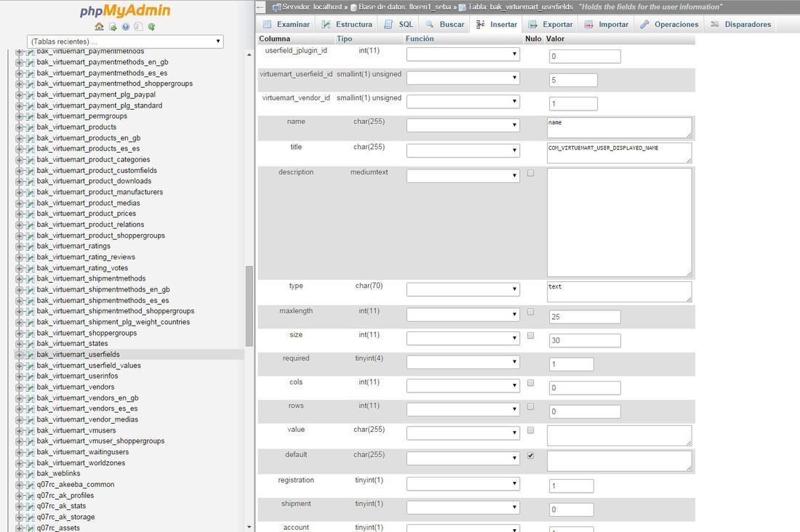Click the navigation scrollbar down arrow
This screenshot has width=800, height=532.
coord(249,527)
